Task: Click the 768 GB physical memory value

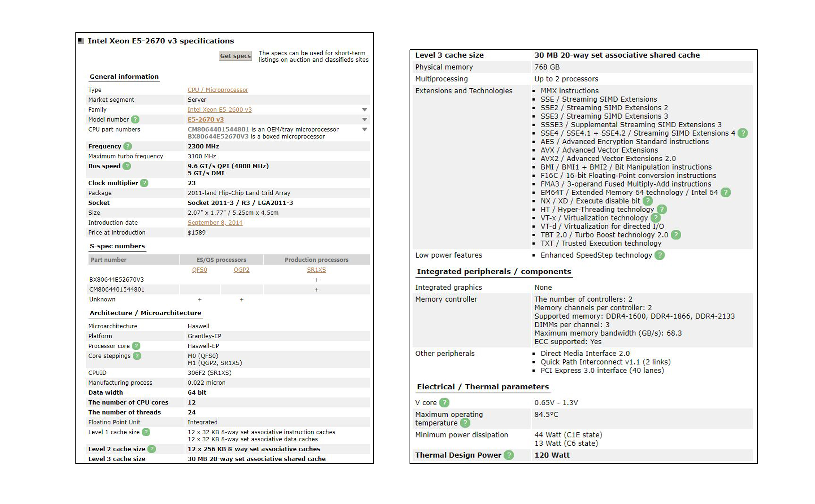Action: pyautogui.click(x=547, y=67)
